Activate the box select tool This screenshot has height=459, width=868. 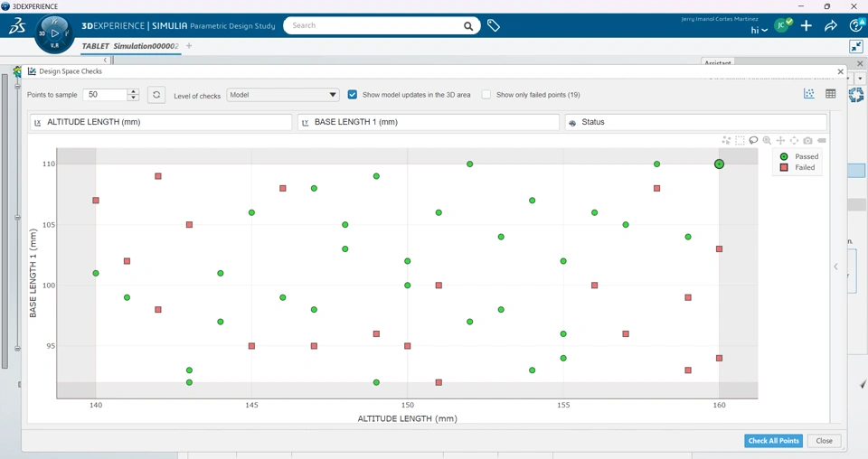click(x=741, y=140)
